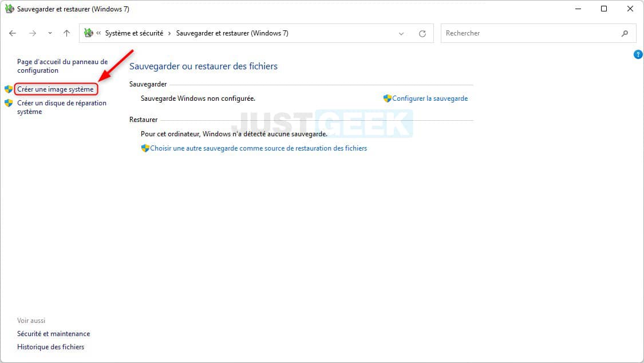
Task: Open the Système et sécurité breadcrumb
Action: (134, 33)
